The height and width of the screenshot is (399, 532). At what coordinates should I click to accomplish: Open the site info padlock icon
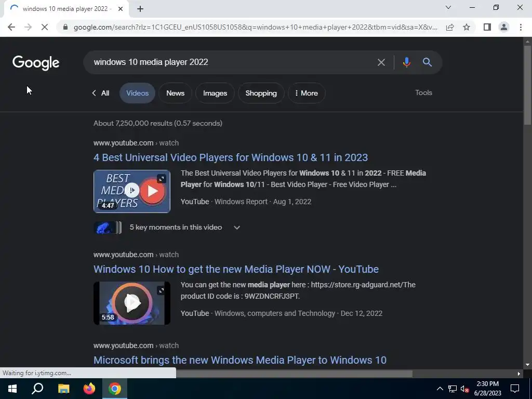[65, 27]
